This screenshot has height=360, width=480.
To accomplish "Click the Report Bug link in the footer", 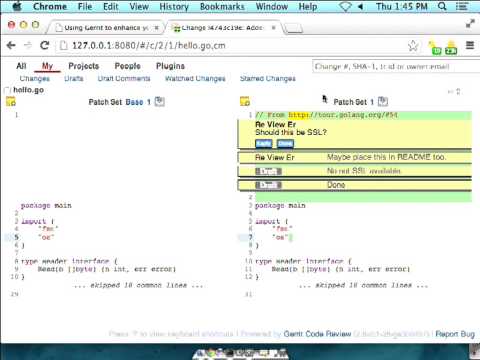I will 455,334.
